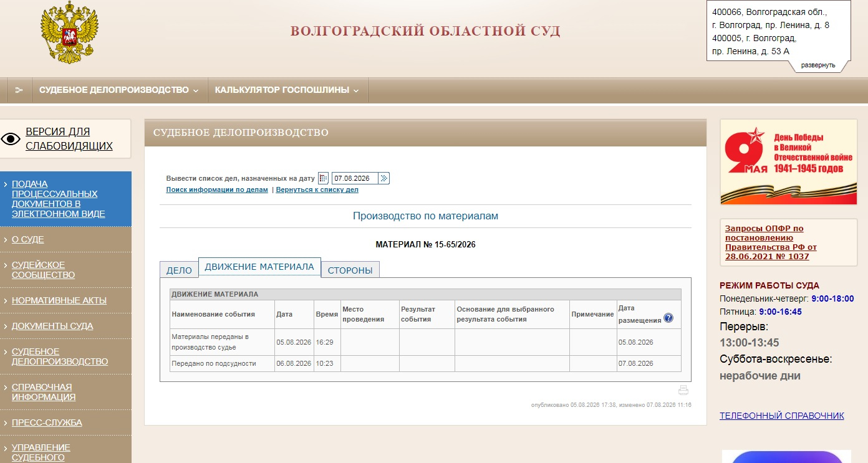Follow the Вернуться к списку дел link
The image size is (868, 463).
317,189
